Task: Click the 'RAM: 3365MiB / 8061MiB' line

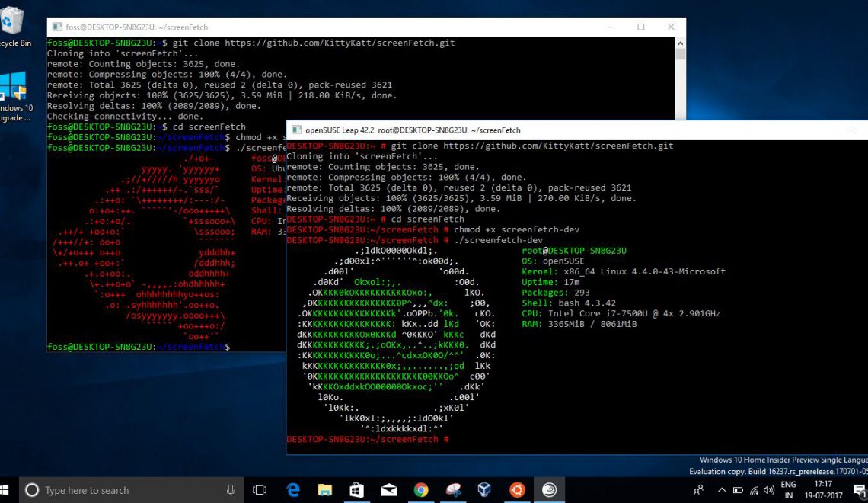Action: [x=579, y=324]
